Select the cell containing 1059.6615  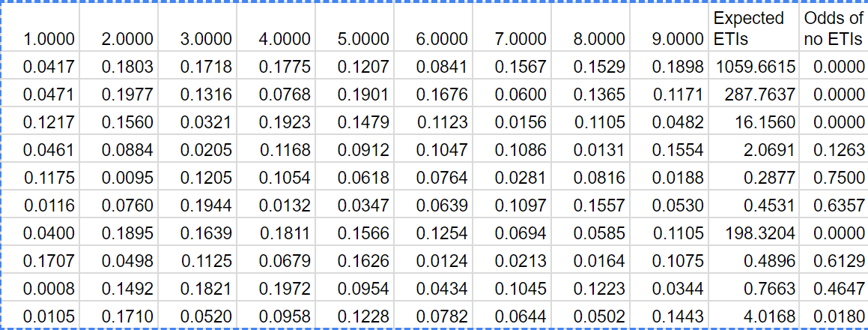click(755, 67)
